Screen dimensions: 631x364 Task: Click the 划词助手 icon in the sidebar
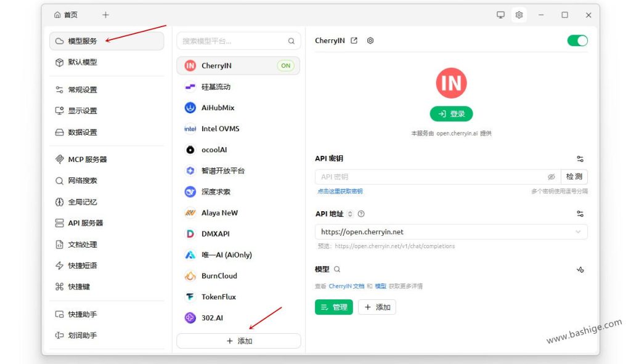(x=59, y=336)
